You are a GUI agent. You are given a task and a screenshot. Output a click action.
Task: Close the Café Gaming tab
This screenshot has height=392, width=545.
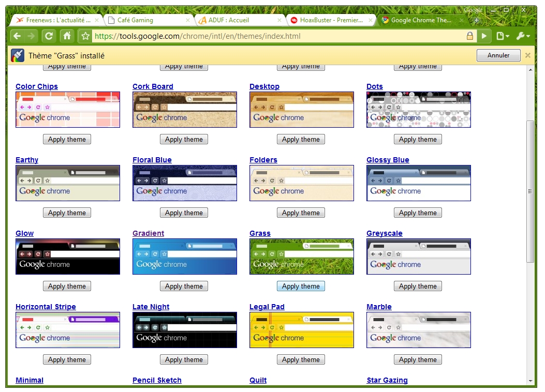click(188, 20)
